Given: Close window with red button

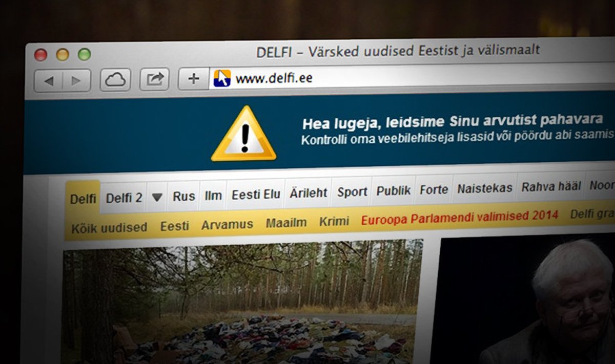Looking at the screenshot, I should click(40, 55).
